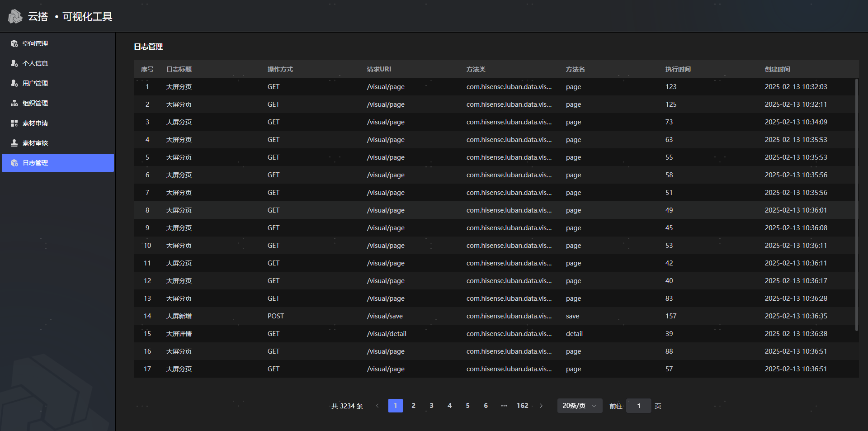Click the 素材审核 stamp icon
This screenshot has width=868, height=431.
pyautogui.click(x=14, y=143)
